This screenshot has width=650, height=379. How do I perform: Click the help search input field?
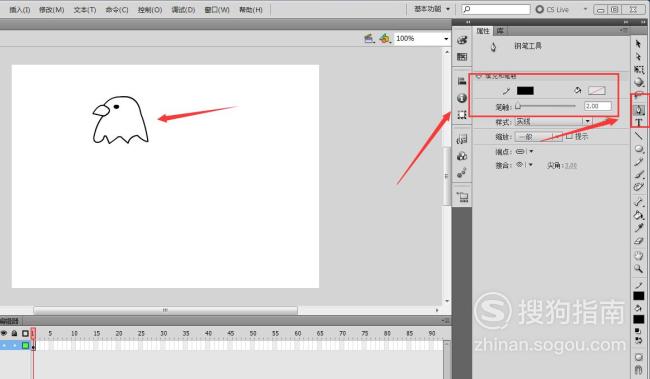coord(496,9)
